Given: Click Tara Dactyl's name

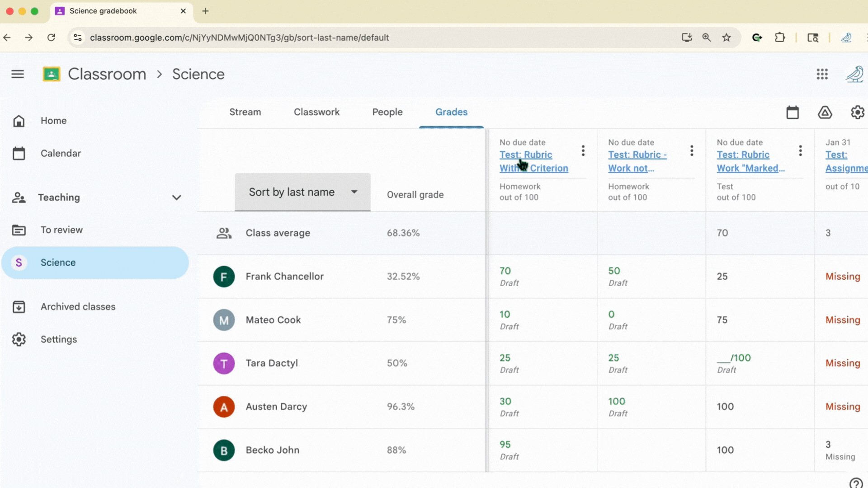Looking at the screenshot, I should (272, 363).
